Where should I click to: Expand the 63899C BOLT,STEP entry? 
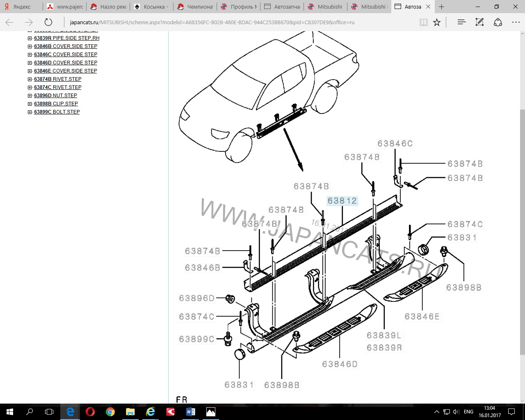[30, 112]
